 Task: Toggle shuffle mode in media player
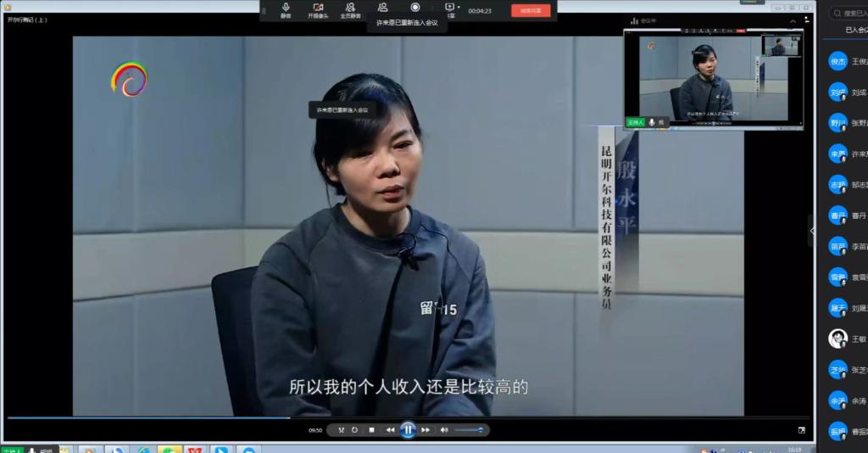point(341,430)
